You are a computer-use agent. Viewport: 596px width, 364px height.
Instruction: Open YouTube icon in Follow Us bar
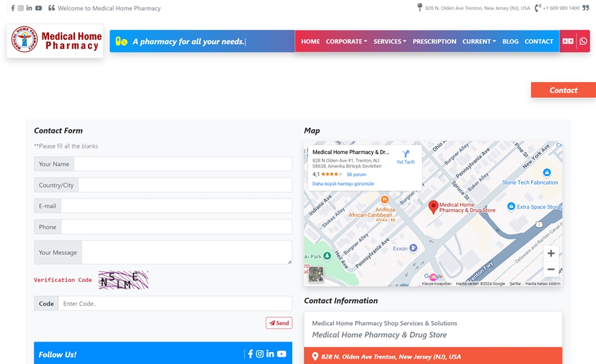pyautogui.click(x=281, y=353)
